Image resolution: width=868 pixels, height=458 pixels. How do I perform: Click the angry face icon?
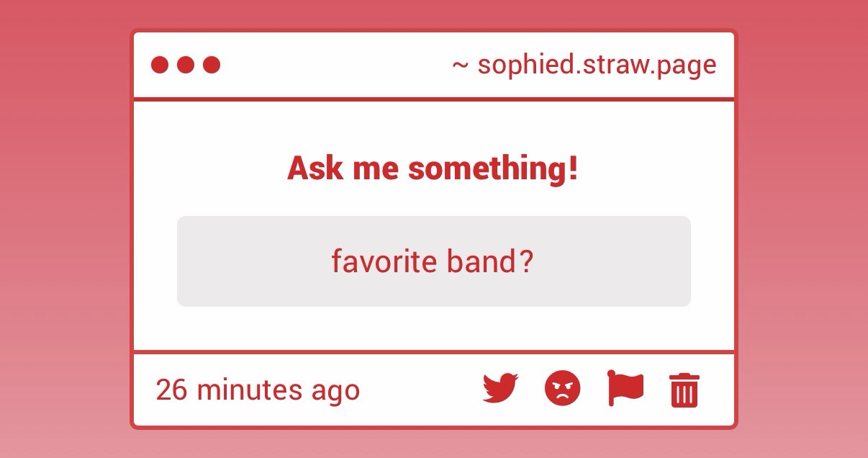562,389
